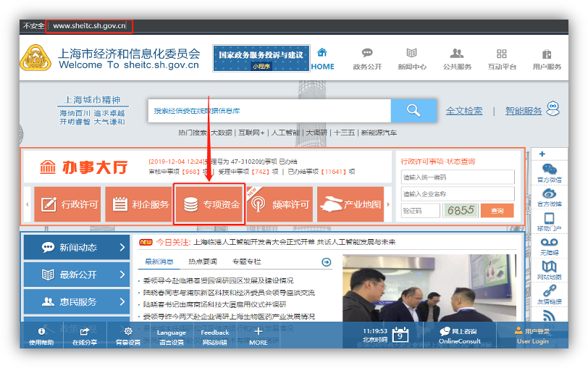Viewport: 588px width, 368px height.
Task: Click the 专项资金 tile button
Action: coord(210,204)
